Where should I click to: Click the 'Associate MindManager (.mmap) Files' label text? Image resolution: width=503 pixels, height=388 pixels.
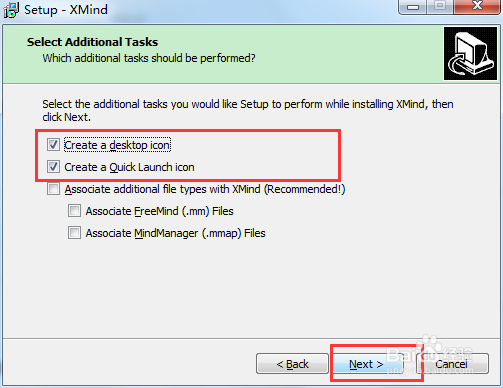click(x=175, y=233)
